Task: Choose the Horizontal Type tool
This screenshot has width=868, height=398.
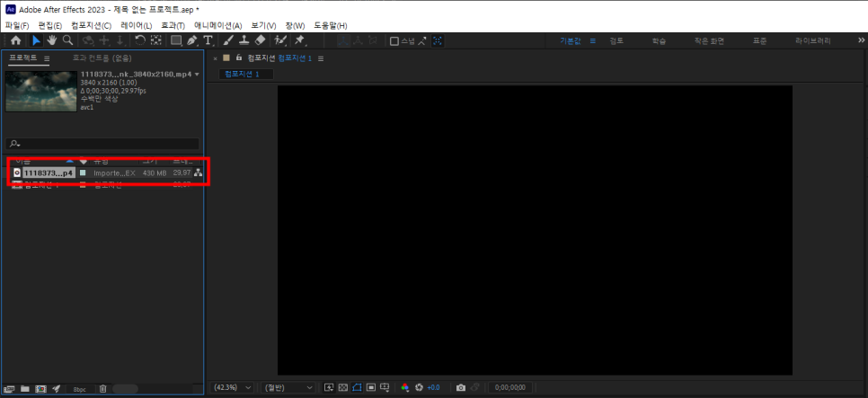Action: tap(208, 40)
